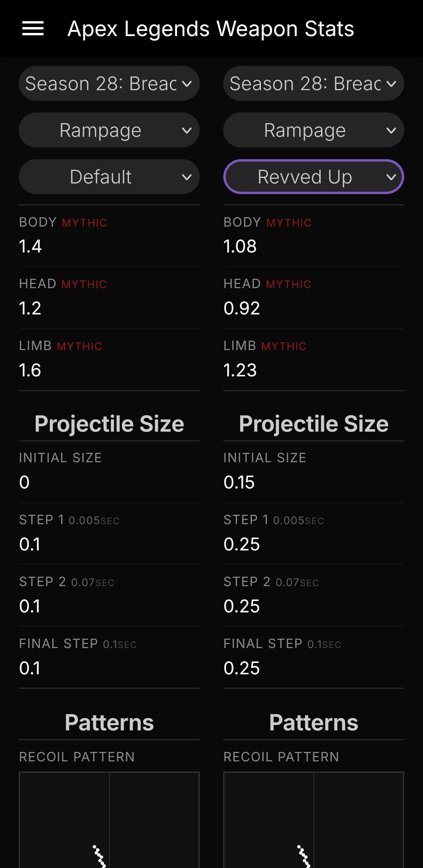Open the hamburger menu
The width and height of the screenshot is (423, 868).
point(33,29)
